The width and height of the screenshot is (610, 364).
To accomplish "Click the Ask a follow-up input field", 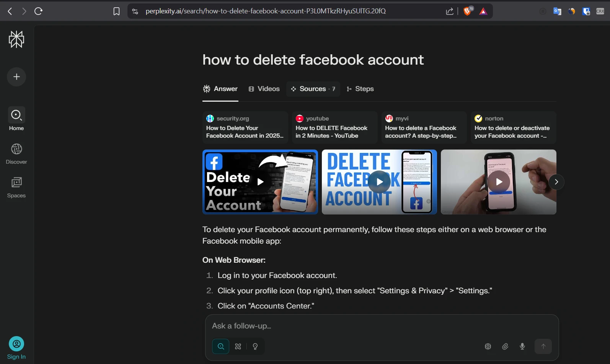I will 382,326.
